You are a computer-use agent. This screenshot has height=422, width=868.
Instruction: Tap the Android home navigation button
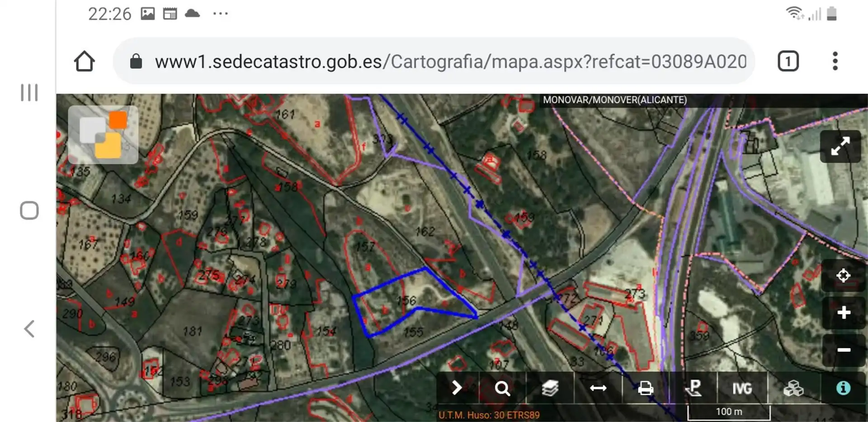[29, 211]
